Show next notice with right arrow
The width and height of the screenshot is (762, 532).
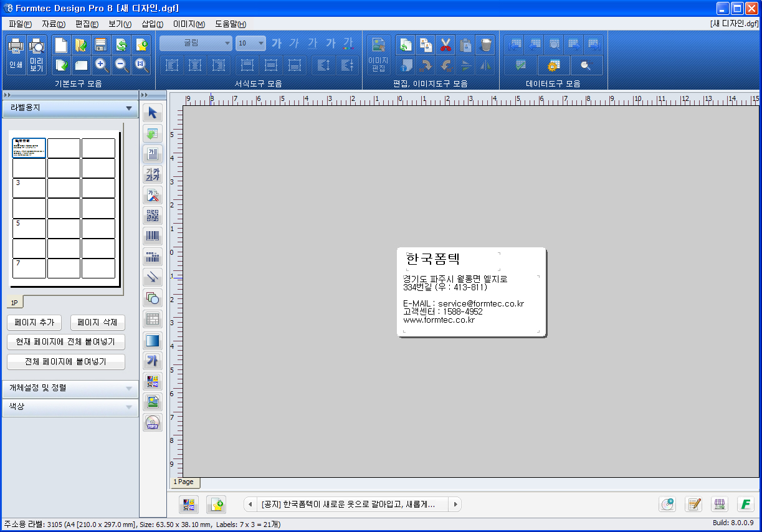click(455, 504)
